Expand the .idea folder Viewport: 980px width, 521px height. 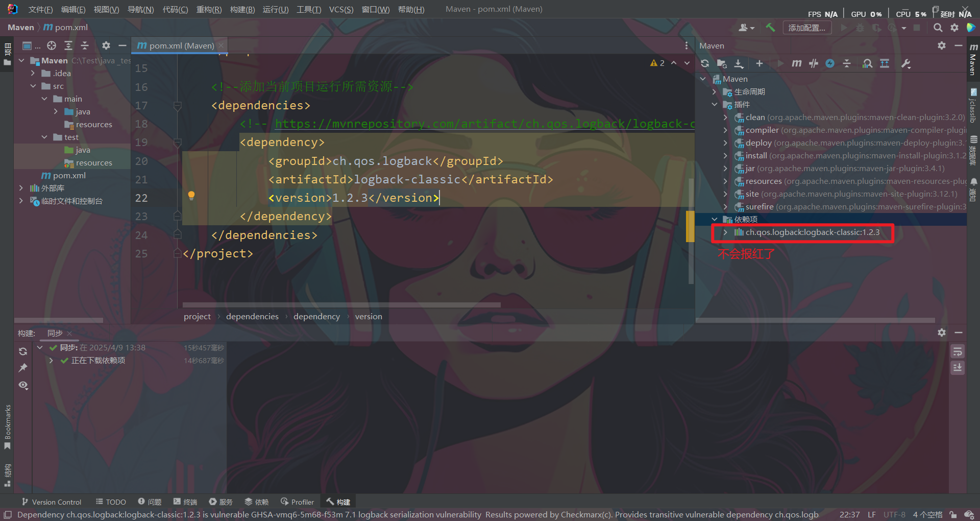tap(33, 73)
